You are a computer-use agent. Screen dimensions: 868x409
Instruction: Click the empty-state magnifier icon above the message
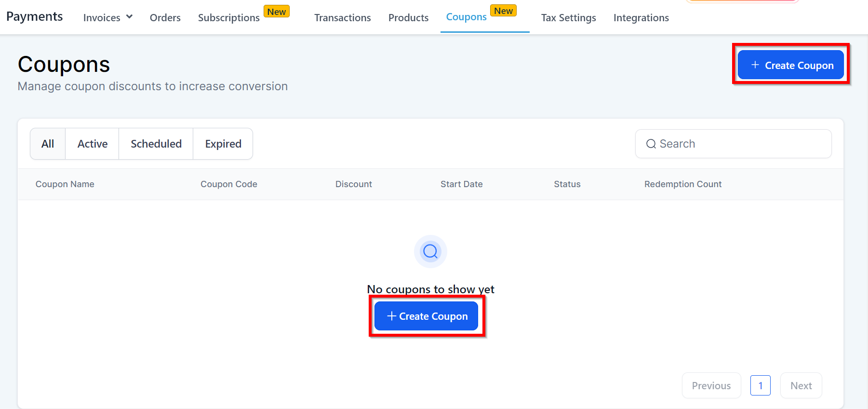(430, 251)
